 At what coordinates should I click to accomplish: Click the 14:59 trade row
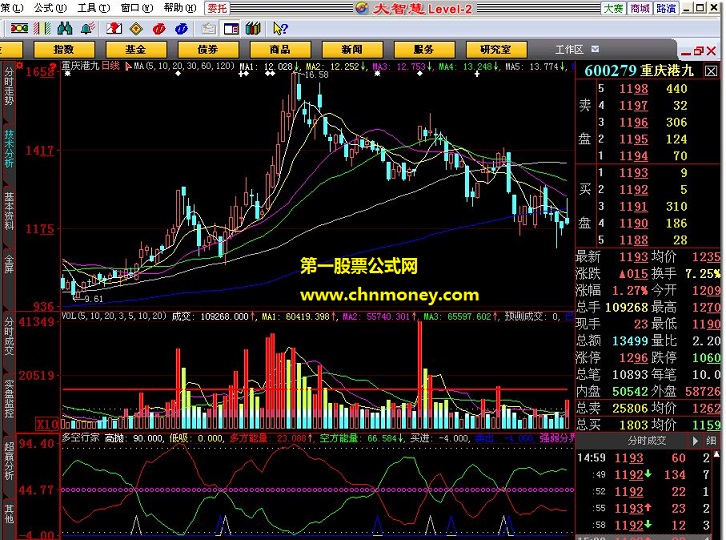pyautogui.click(x=644, y=458)
